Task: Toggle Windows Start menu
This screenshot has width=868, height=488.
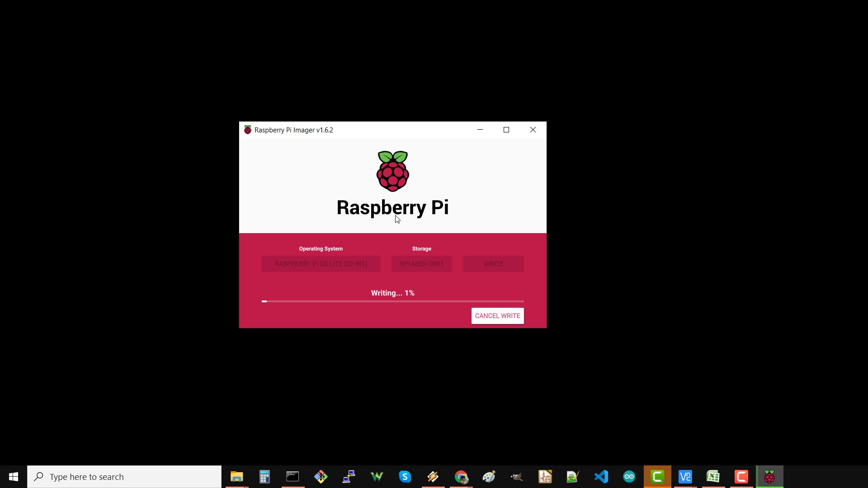Action: (x=13, y=476)
